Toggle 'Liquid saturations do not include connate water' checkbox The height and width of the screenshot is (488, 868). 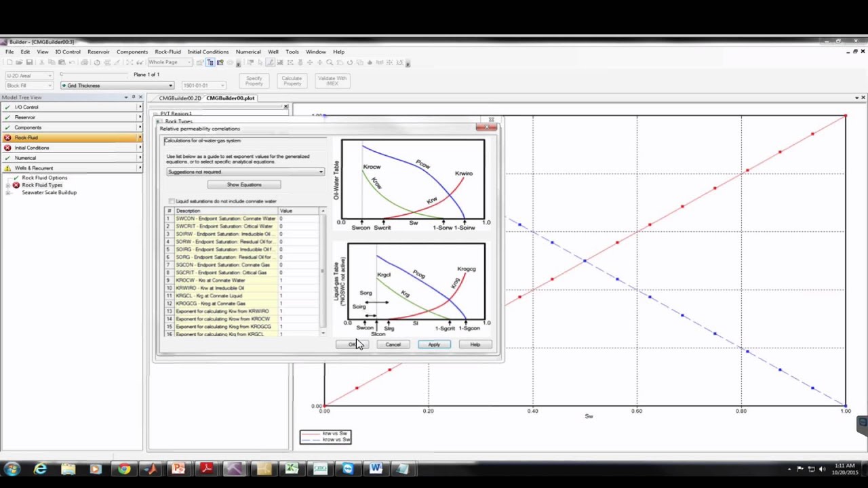coord(172,201)
